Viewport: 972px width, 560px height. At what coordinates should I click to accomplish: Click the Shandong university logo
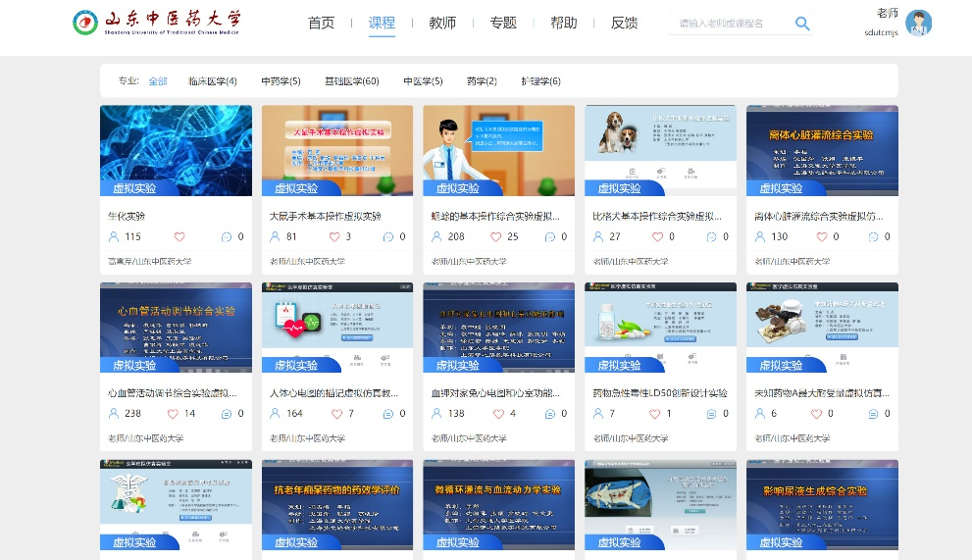[x=157, y=23]
